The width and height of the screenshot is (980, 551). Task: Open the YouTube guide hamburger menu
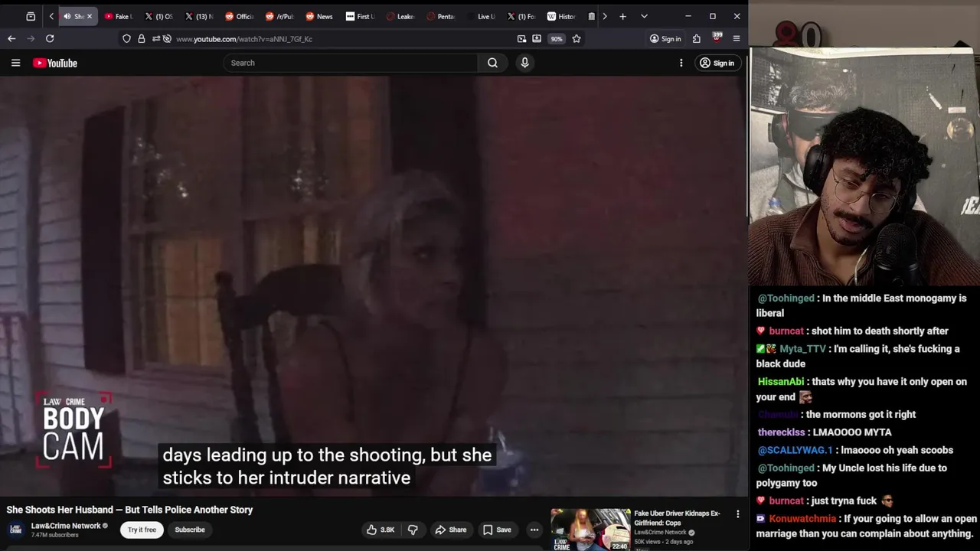[15, 63]
